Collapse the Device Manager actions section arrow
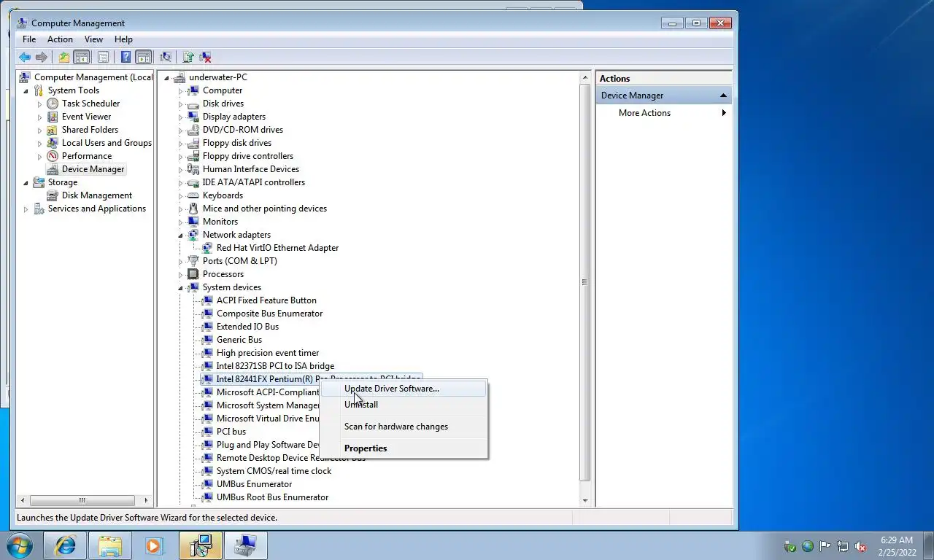 (x=723, y=96)
